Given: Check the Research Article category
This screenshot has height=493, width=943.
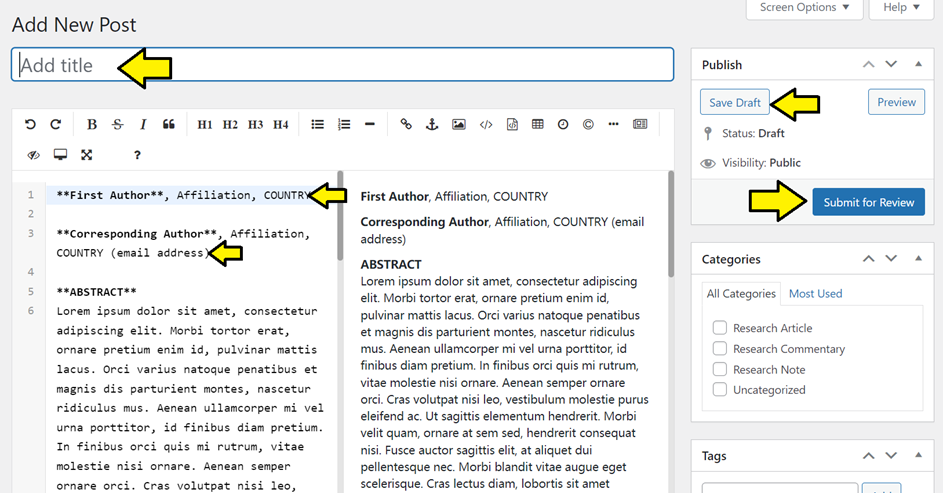Looking at the screenshot, I should (x=719, y=328).
